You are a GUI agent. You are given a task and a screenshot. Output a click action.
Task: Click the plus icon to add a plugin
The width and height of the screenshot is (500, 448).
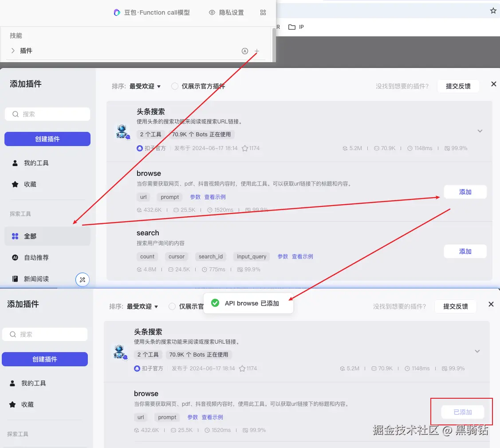point(257,51)
